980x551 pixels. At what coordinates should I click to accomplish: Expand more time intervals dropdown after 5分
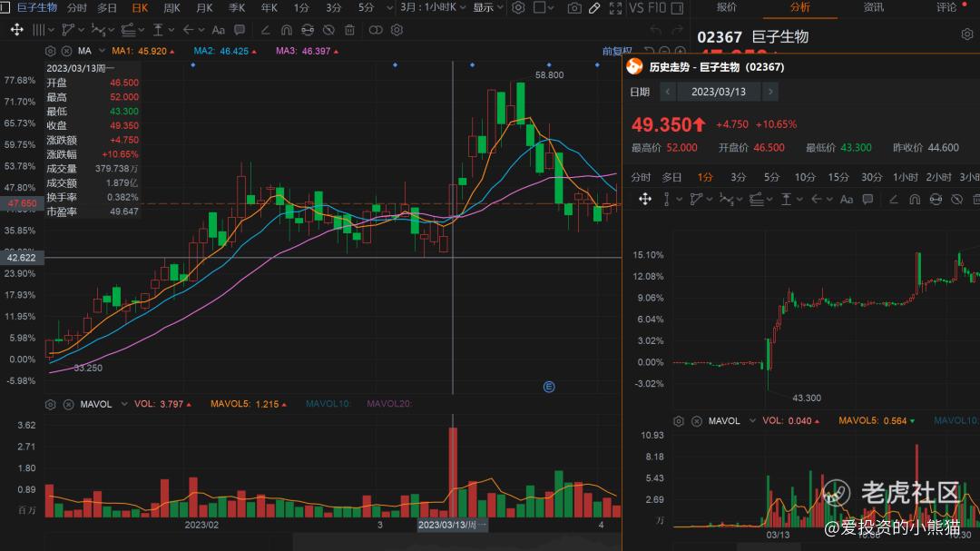click(x=390, y=7)
